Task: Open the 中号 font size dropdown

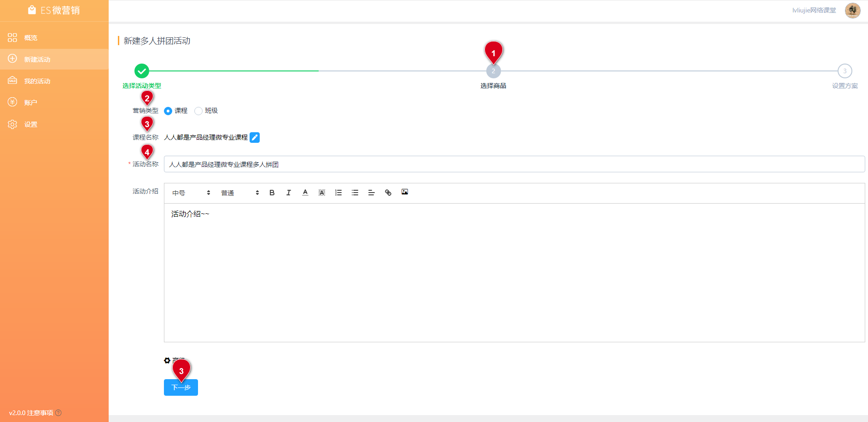Action: (x=191, y=193)
